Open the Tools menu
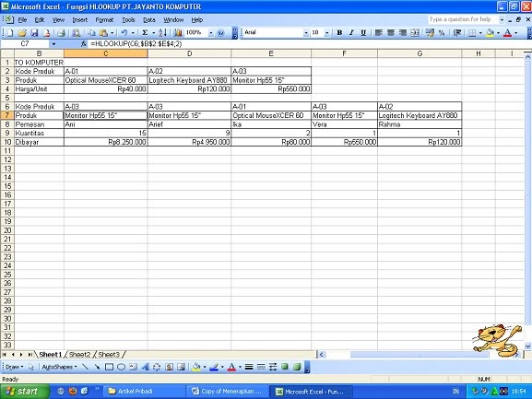This screenshot has height=399, width=532. [x=128, y=20]
